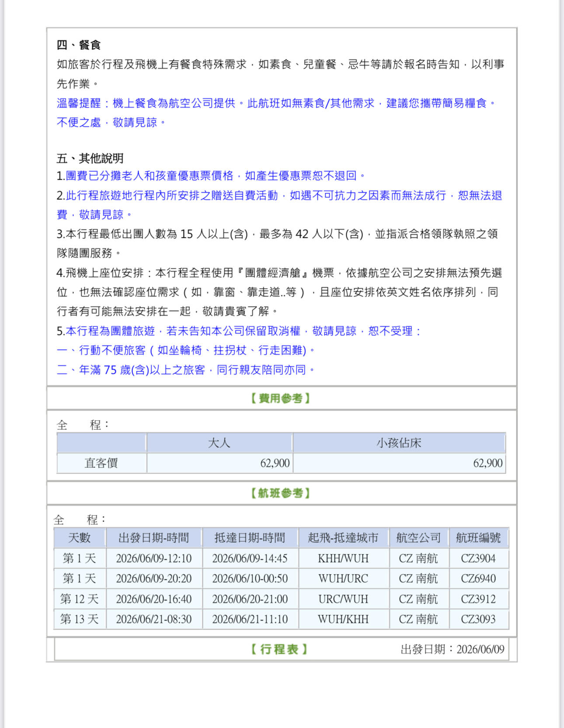
Task: Select the WUH/KHH route cell
Action: coord(343,619)
